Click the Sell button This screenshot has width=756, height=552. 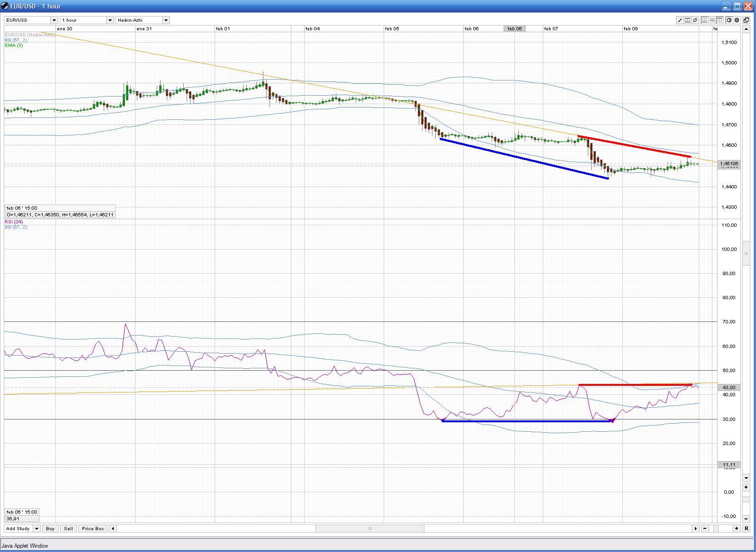[x=68, y=528]
